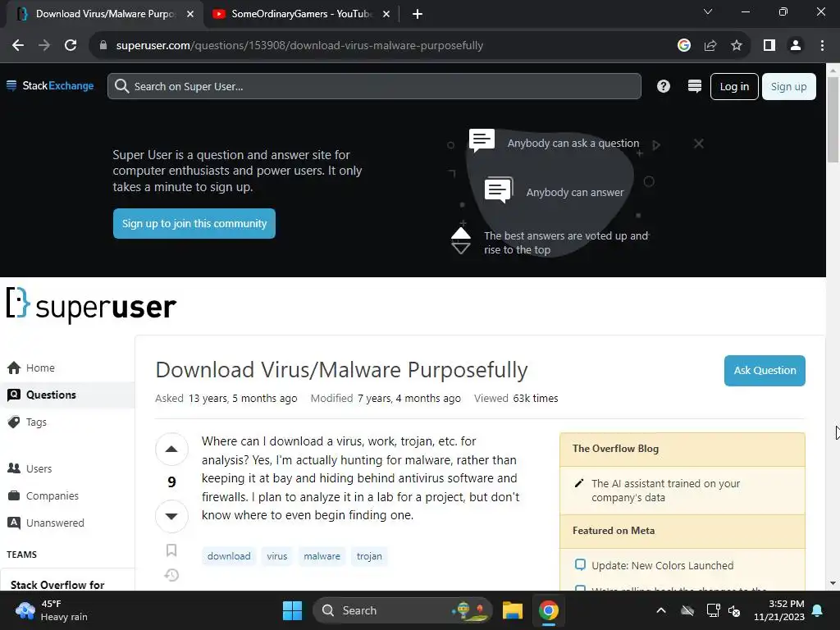Image resolution: width=840 pixels, height=630 pixels.
Task: Open the virus tag
Action: tap(277, 556)
